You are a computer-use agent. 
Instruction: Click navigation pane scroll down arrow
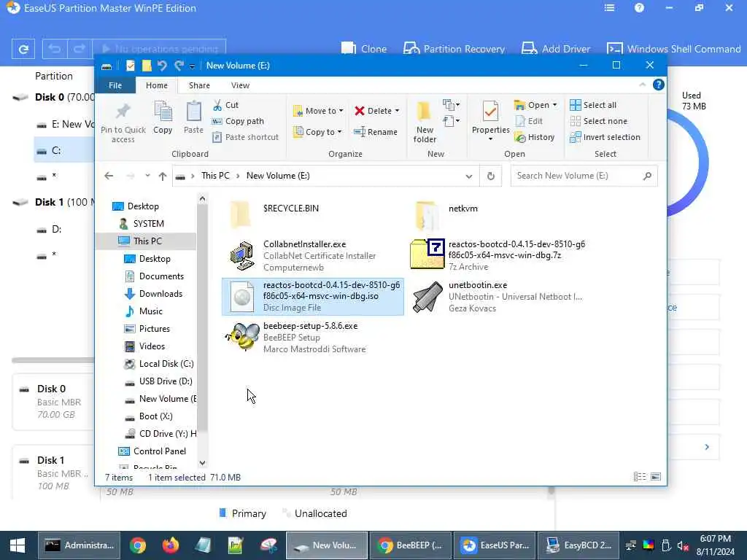pyautogui.click(x=202, y=463)
